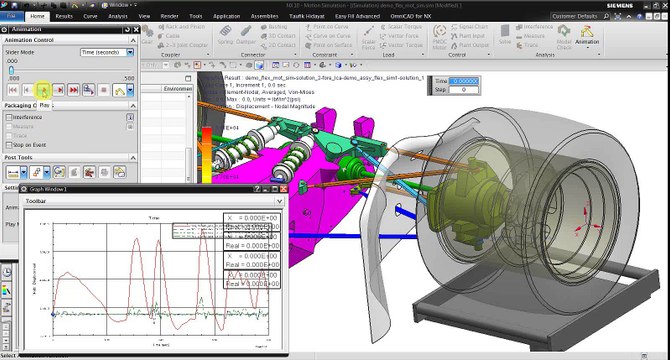This screenshot has height=360, width=670.
Task: Enable the Interference checkbox
Action: pyautogui.click(x=9, y=117)
